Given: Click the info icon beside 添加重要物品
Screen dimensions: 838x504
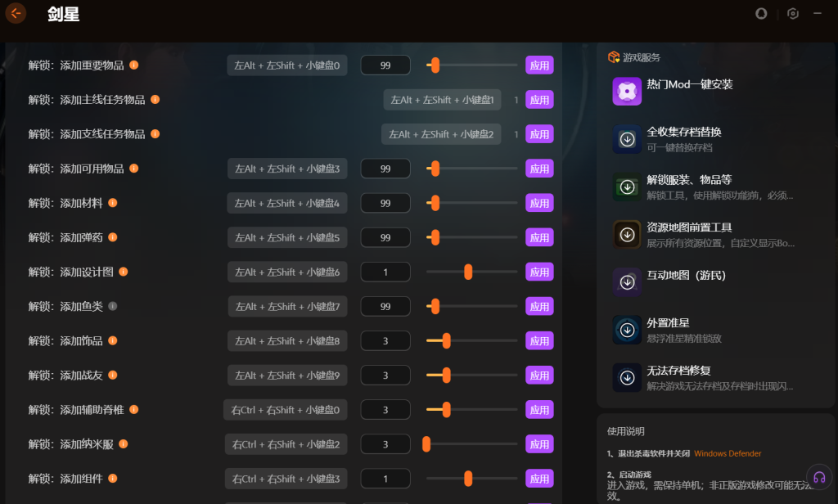Looking at the screenshot, I should (x=134, y=65).
